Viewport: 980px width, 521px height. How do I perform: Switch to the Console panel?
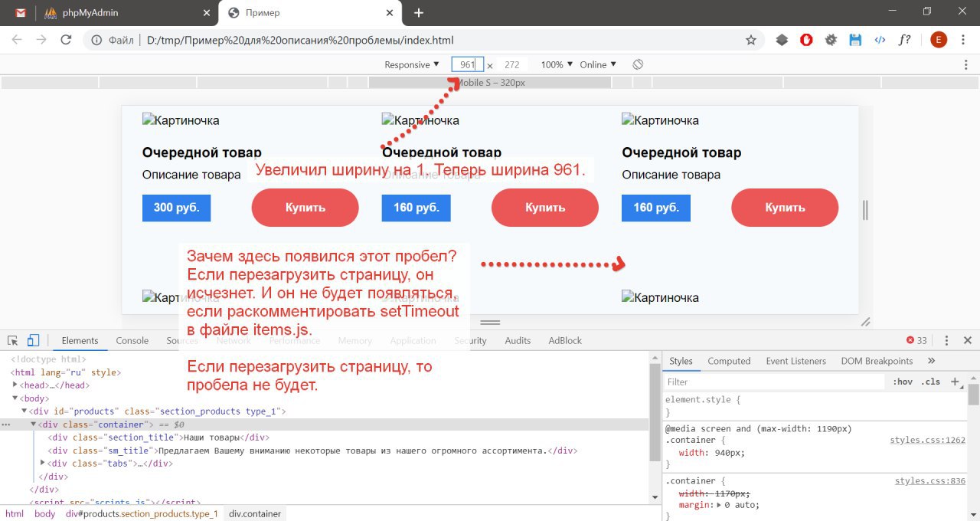132,341
